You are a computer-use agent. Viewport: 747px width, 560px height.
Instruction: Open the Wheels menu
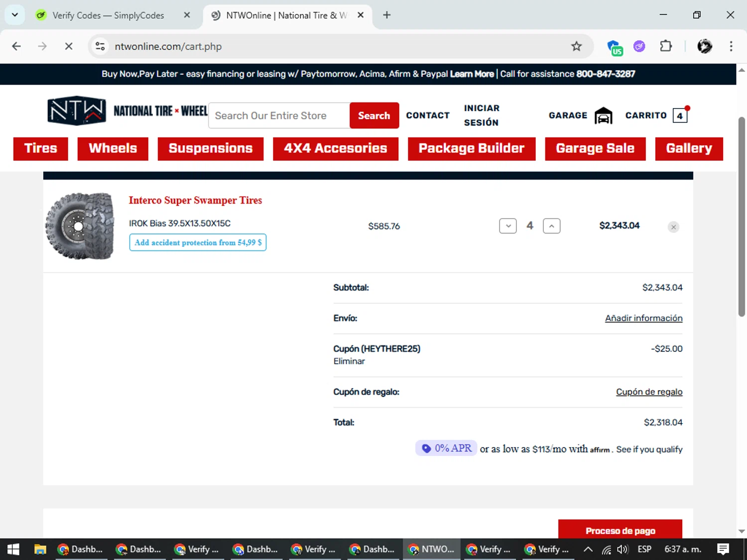click(x=113, y=148)
